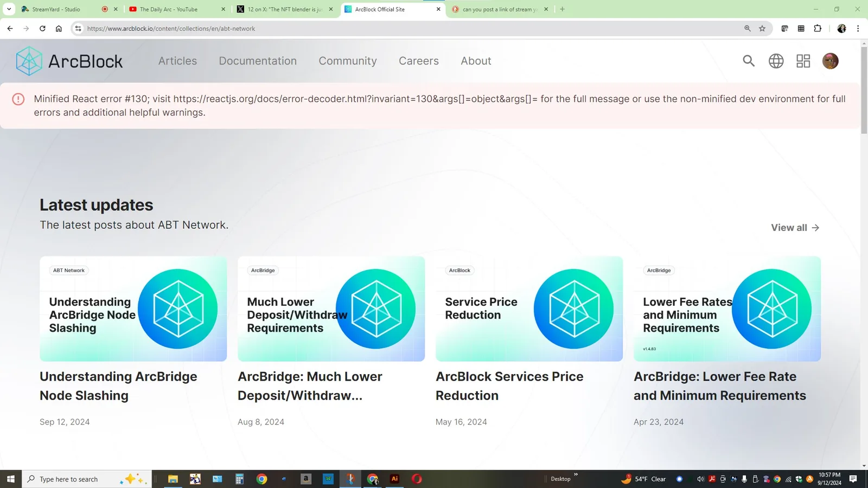Open a new browser tab

562,9
